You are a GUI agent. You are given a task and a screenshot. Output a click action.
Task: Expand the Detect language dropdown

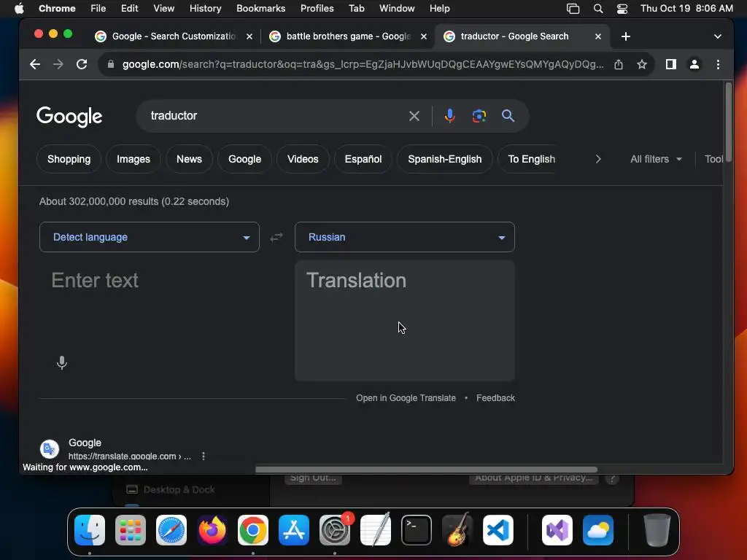tap(149, 237)
